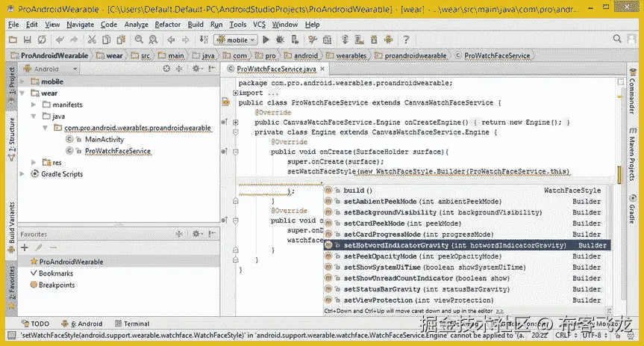644x346 pixels.
Task: Collapse the java folder node
Action: (x=34, y=116)
